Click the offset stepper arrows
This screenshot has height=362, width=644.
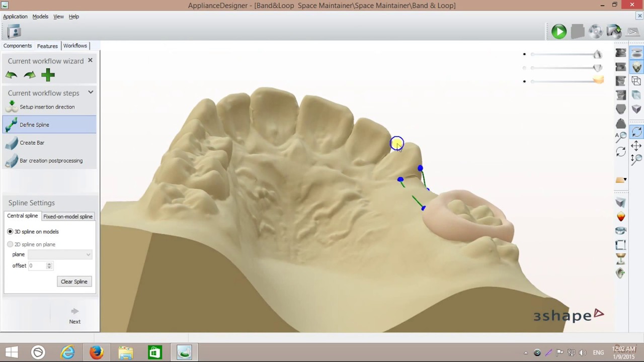(x=49, y=265)
